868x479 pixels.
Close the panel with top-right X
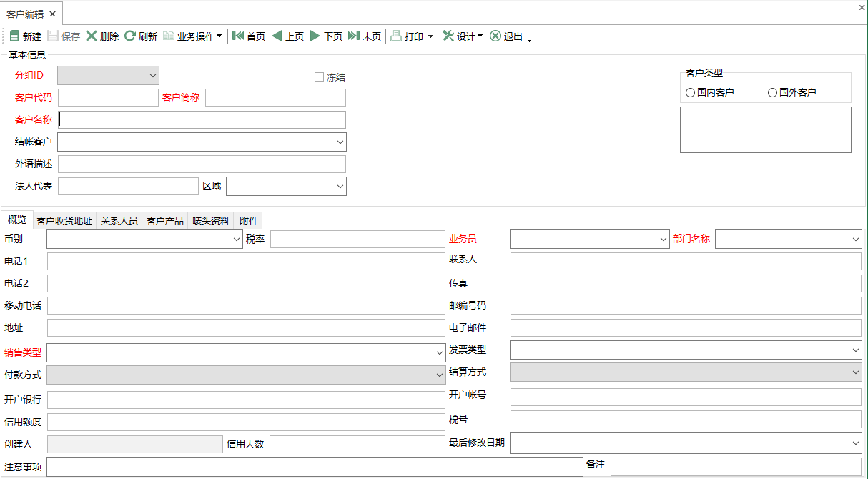(x=862, y=7)
